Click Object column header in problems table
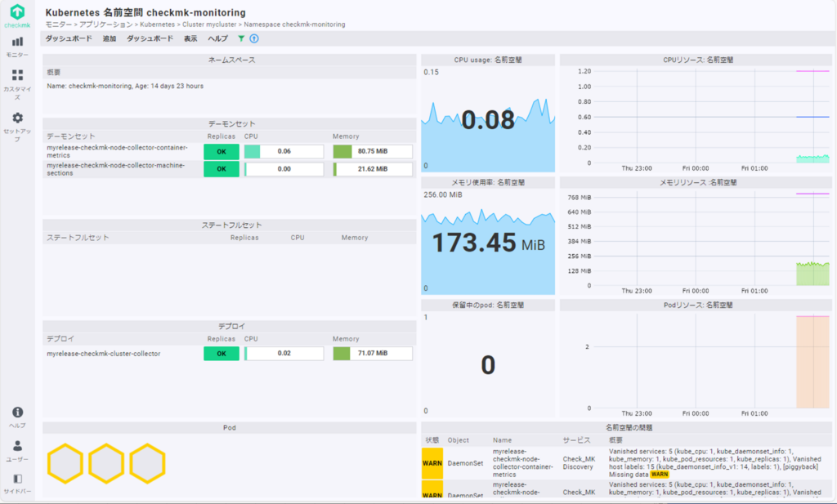The height and width of the screenshot is (504, 837). click(x=458, y=440)
